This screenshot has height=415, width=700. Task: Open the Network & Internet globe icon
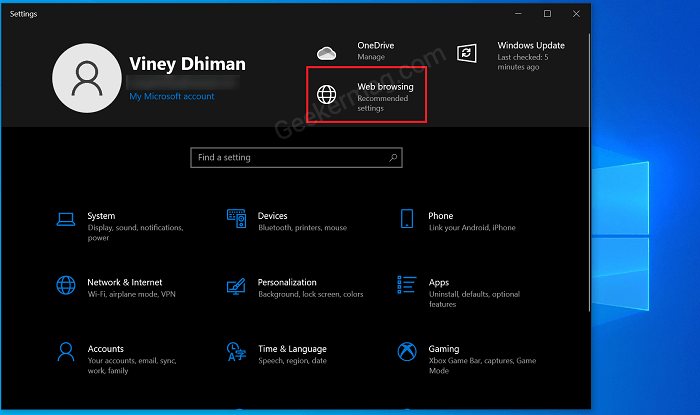coord(66,285)
